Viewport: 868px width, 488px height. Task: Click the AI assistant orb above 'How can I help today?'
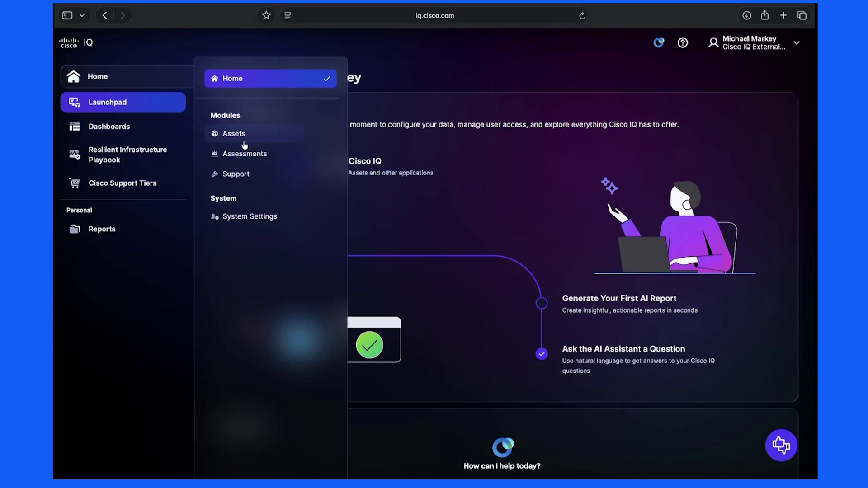pos(503,447)
